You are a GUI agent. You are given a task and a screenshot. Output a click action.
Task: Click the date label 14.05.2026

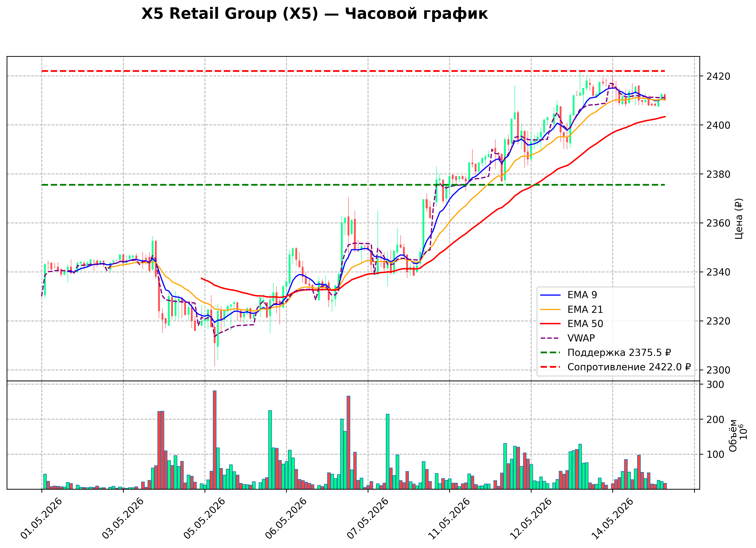[x=612, y=518]
